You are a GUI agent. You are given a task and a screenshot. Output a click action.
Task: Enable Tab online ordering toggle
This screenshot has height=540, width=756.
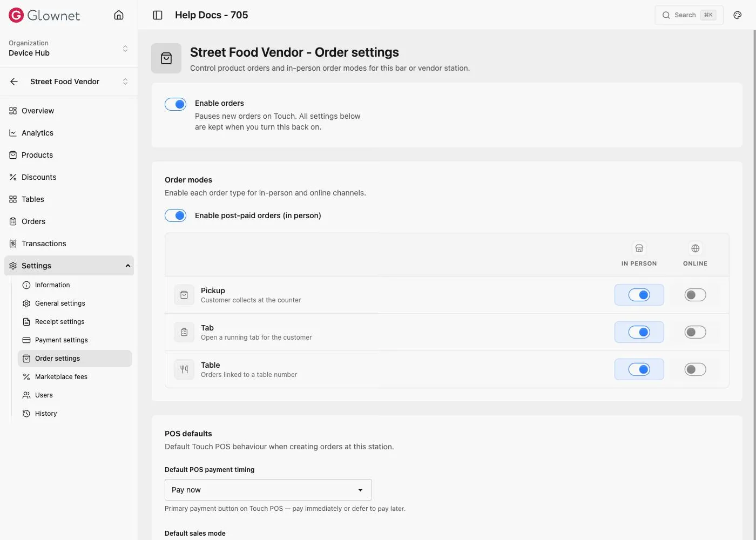pyautogui.click(x=696, y=332)
